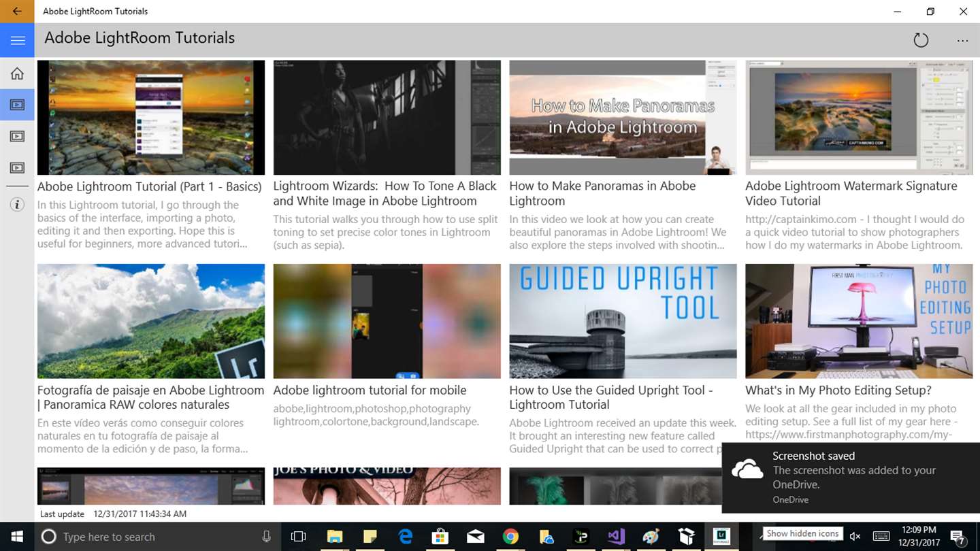
Task: Click description "Abobe Lightroom received an update this week"
Action: click(623, 435)
